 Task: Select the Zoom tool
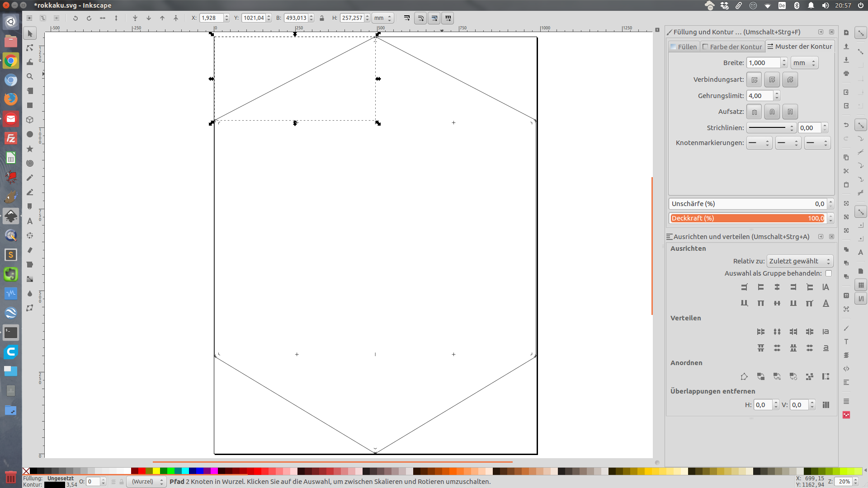click(30, 76)
